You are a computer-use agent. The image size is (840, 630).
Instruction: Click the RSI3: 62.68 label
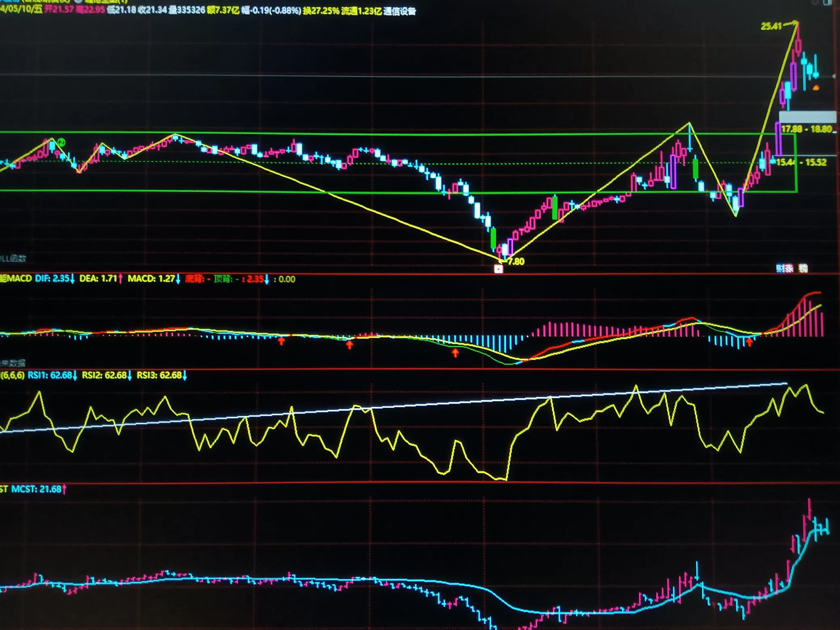tap(159, 375)
